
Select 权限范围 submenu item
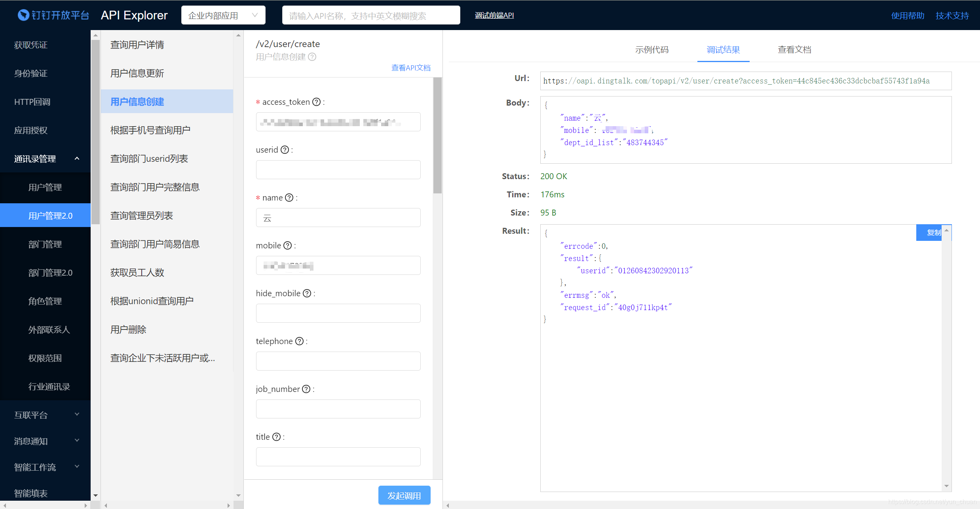[x=45, y=358]
